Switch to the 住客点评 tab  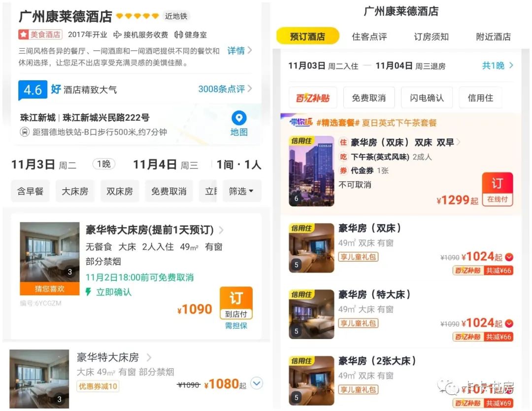point(369,36)
